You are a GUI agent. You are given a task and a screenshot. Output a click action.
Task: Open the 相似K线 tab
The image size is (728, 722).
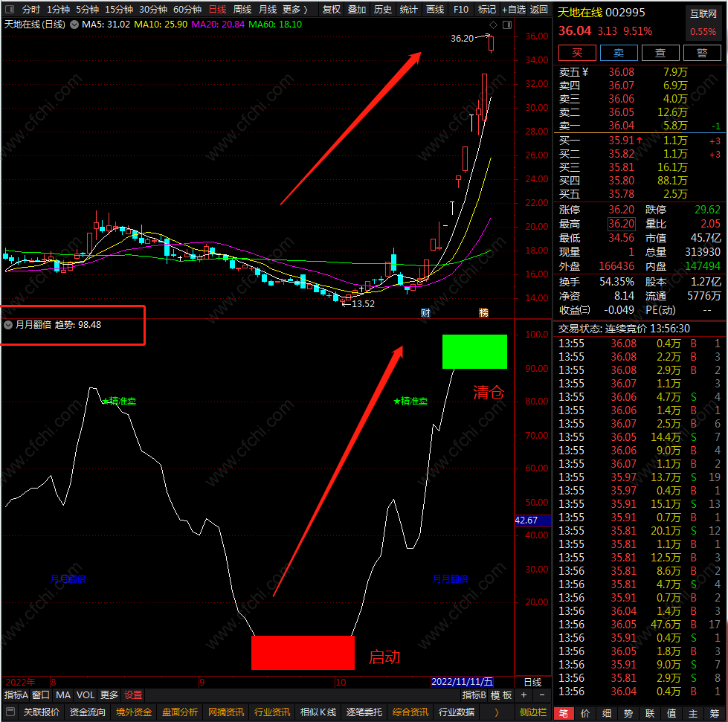click(318, 712)
